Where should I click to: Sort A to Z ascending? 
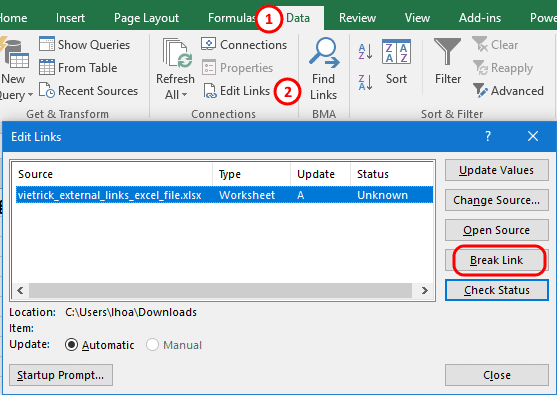[365, 52]
